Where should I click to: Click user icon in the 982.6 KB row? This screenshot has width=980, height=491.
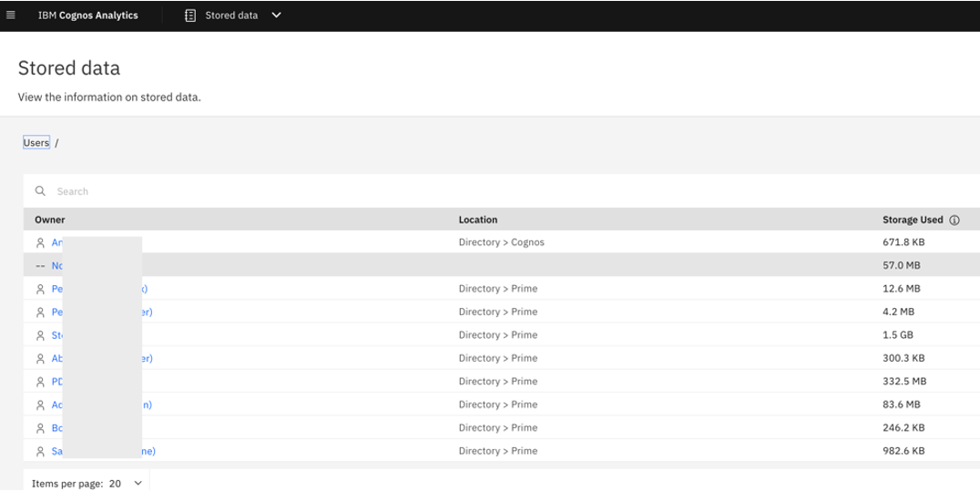pos(40,451)
